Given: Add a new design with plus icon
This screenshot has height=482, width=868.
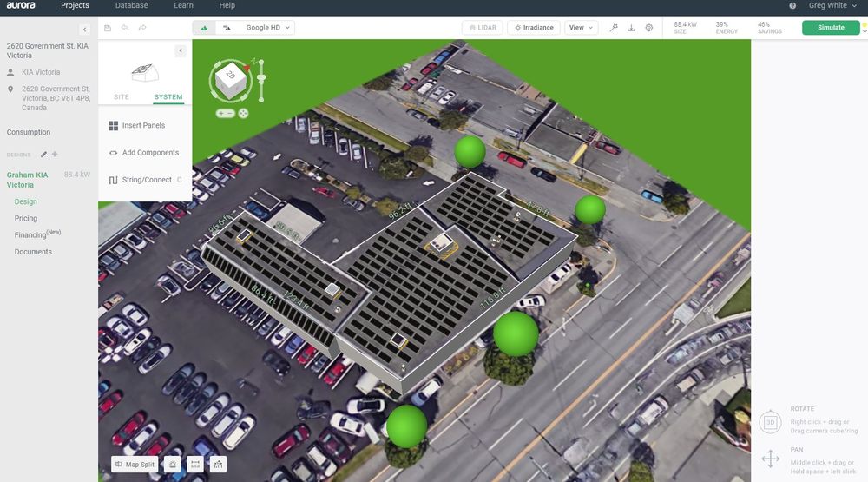Looking at the screenshot, I should click(55, 155).
